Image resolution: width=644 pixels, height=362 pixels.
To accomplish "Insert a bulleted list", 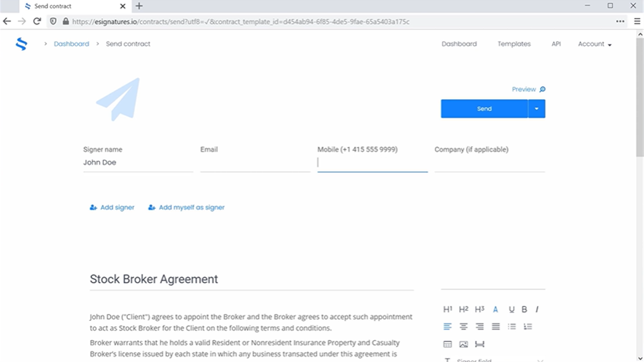I will coord(512,327).
